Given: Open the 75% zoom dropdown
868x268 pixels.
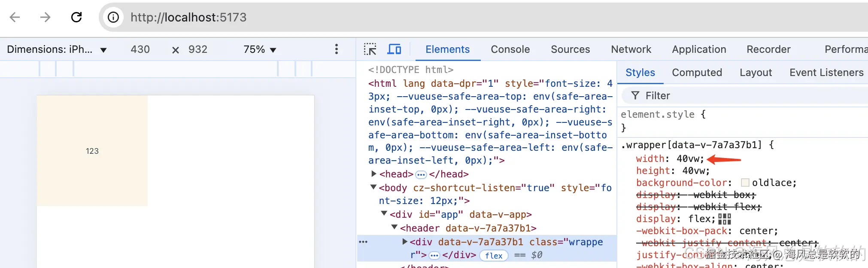Looking at the screenshot, I should (x=260, y=49).
